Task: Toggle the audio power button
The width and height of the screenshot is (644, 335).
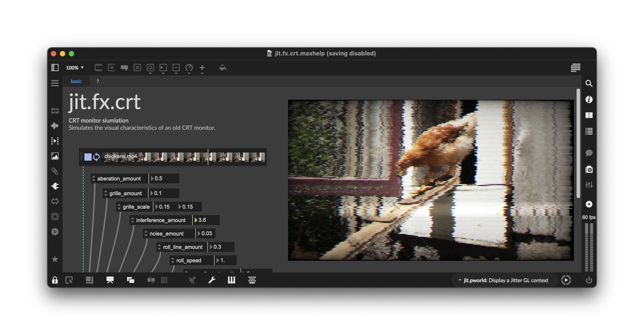Action: pos(589,280)
